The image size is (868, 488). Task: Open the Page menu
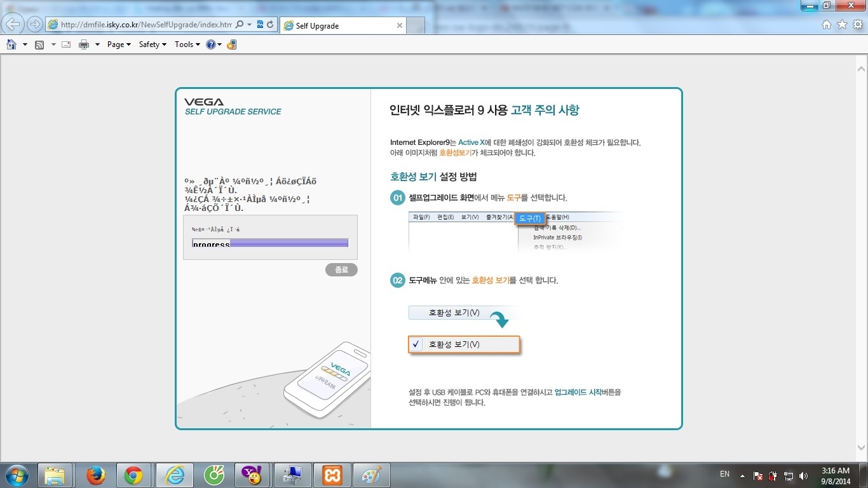119,44
